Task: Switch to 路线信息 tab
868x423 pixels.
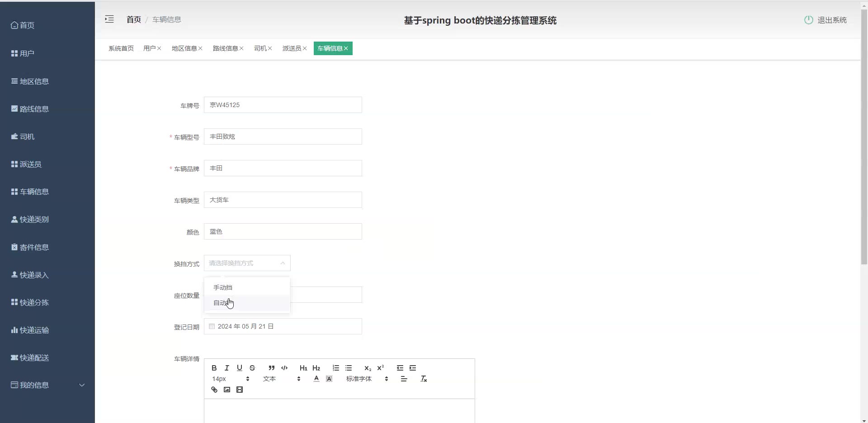Action: (225, 48)
